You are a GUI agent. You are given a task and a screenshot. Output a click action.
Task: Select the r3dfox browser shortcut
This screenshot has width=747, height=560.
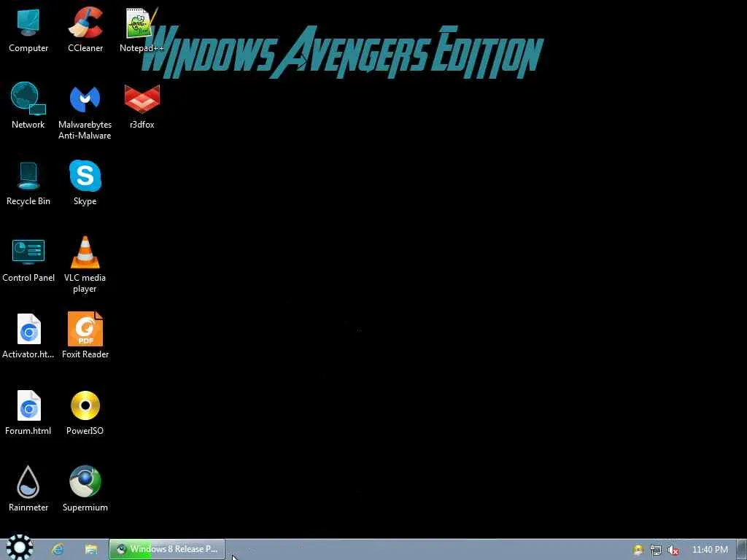142,106
